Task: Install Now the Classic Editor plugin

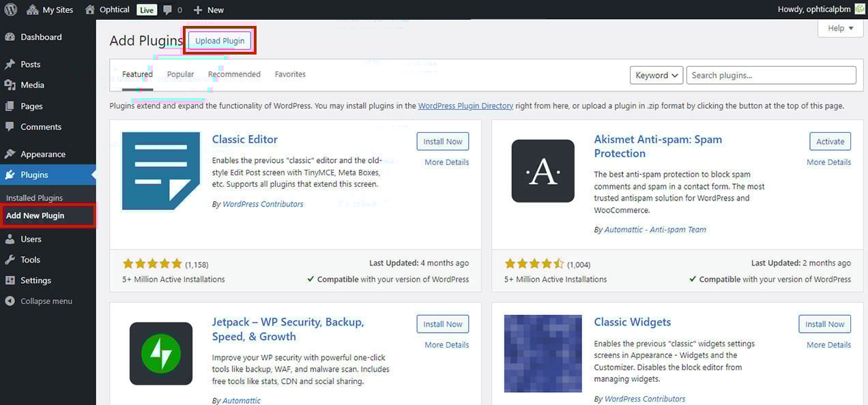Action: pyautogui.click(x=443, y=142)
